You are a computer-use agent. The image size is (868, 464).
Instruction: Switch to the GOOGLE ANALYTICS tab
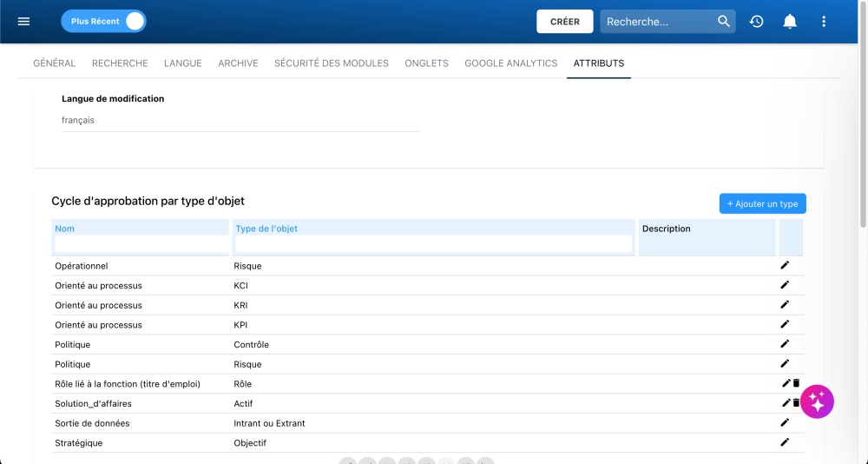pyautogui.click(x=511, y=63)
